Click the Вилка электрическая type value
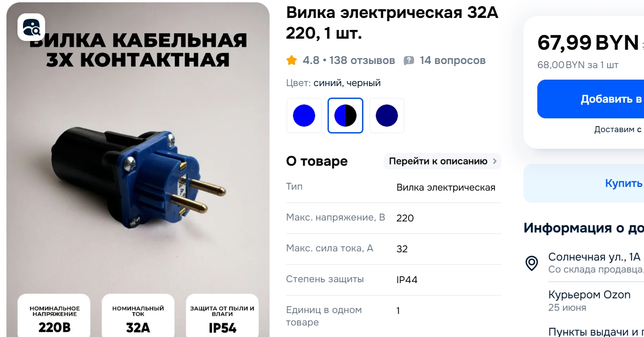Viewport: 644px width, 337px height. click(446, 187)
